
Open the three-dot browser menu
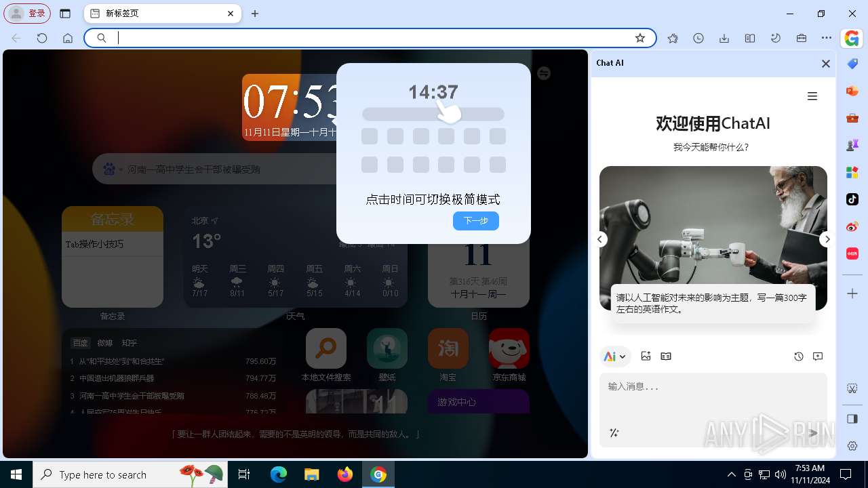pos(827,39)
